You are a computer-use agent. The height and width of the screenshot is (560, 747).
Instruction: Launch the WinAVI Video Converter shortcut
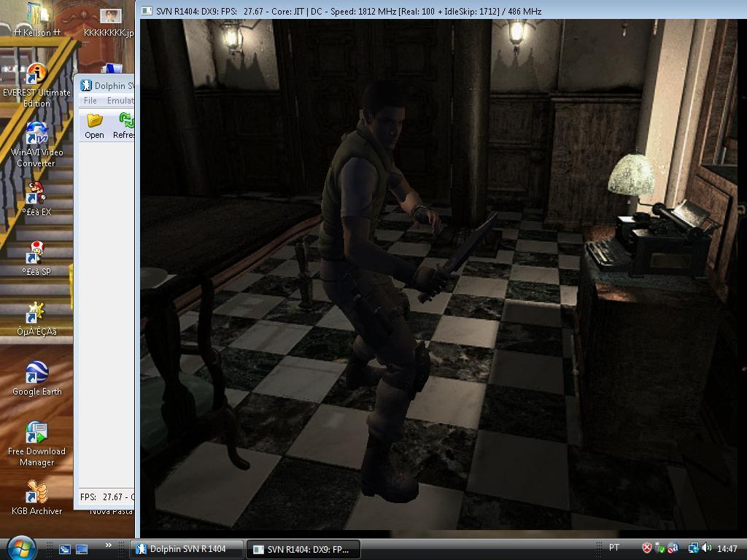pyautogui.click(x=36, y=145)
